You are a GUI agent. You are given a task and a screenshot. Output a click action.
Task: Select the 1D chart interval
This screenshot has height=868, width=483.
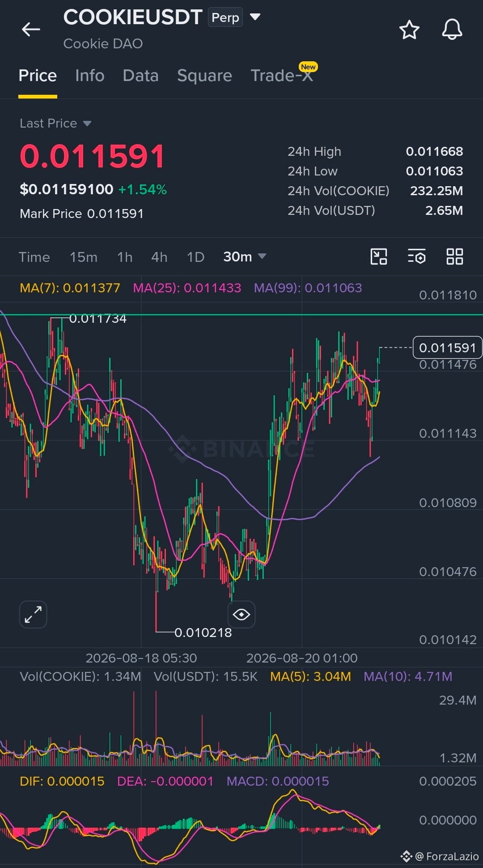tap(195, 257)
